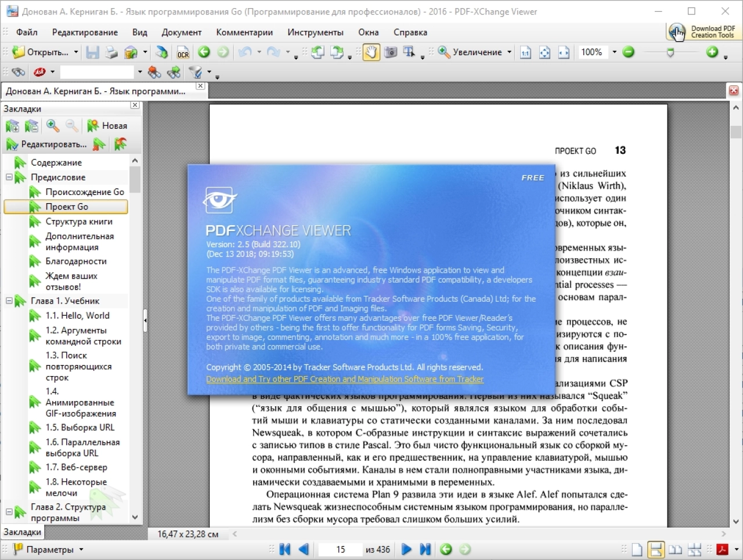Viewport: 743px width, 560px height.
Task: Click Новая bookmark button
Action: click(x=107, y=126)
